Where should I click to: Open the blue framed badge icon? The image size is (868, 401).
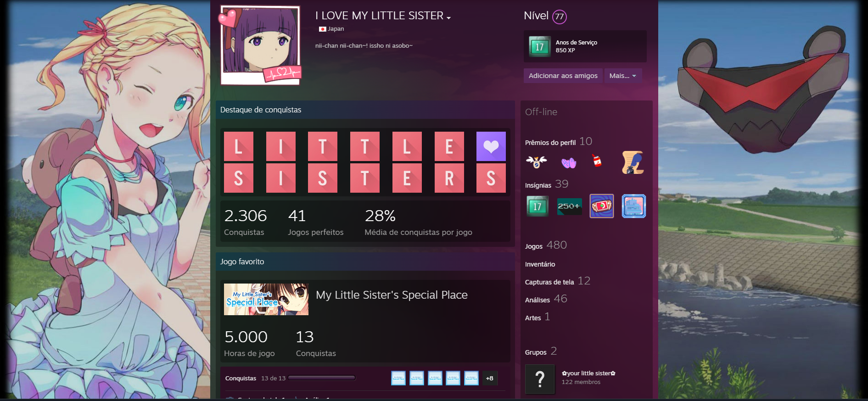pos(633,206)
